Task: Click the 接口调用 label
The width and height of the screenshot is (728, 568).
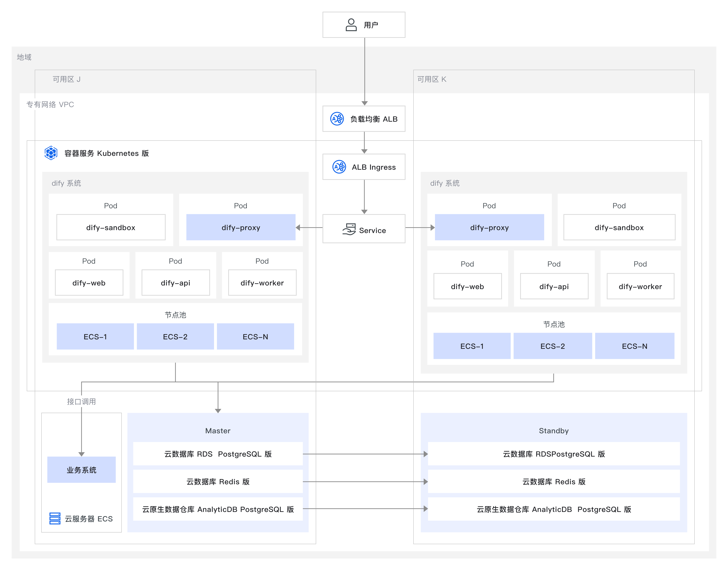Action: [81, 401]
